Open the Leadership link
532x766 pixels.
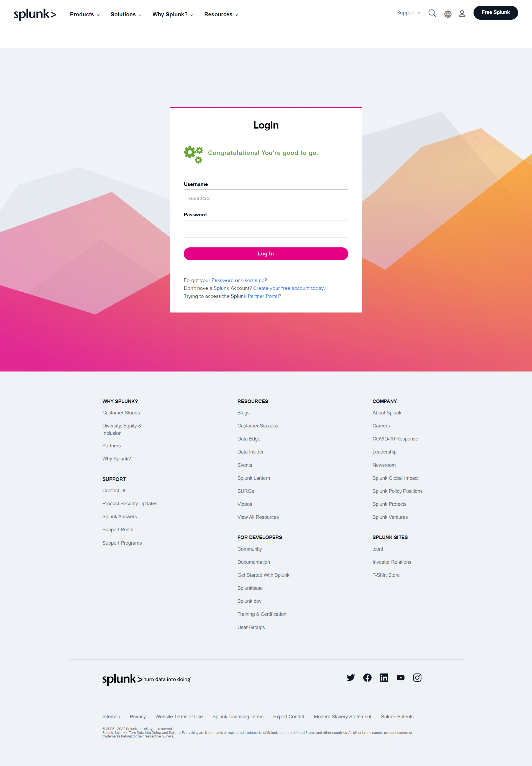pos(384,452)
